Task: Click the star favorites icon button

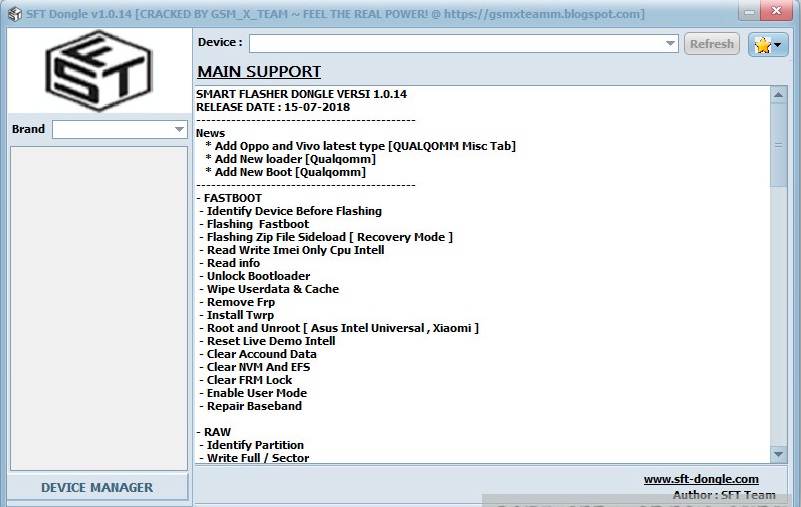Action: click(x=768, y=44)
